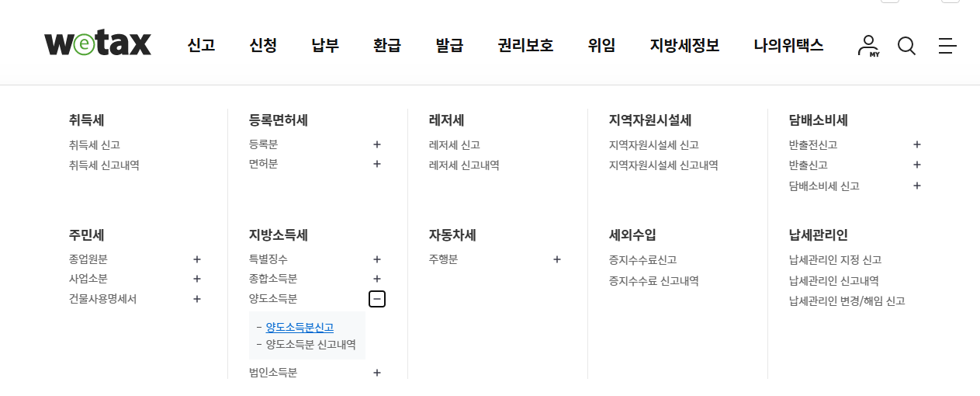Open 납세관리인 지정 신고 link
Image resolution: width=980 pixels, height=396 pixels.
[835, 260]
